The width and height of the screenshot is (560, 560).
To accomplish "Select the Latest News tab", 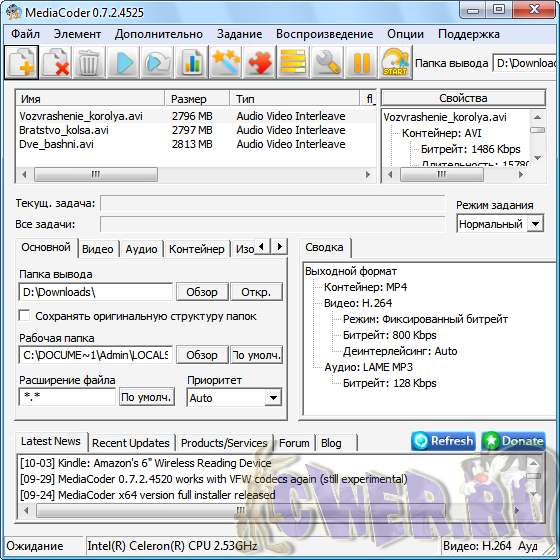I will tap(51, 441).
